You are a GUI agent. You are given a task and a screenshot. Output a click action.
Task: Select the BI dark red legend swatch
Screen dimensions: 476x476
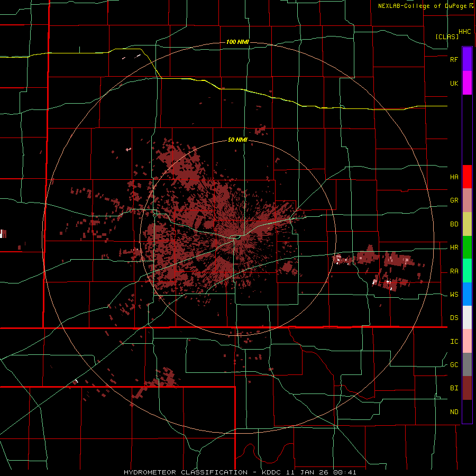(467, 388)
